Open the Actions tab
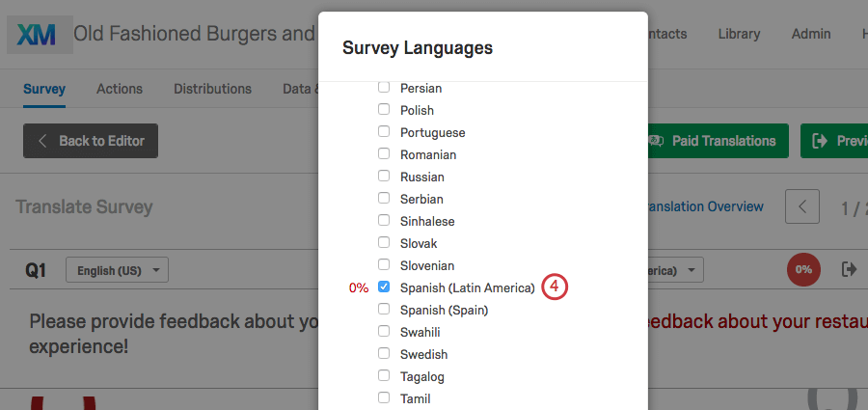This screenshot has width=868, height=410. pos(120,89)
